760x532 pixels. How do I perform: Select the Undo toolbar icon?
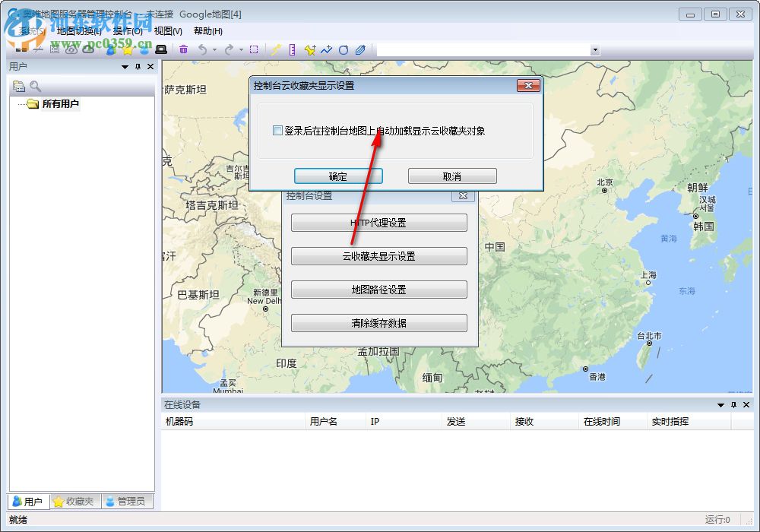203,49
